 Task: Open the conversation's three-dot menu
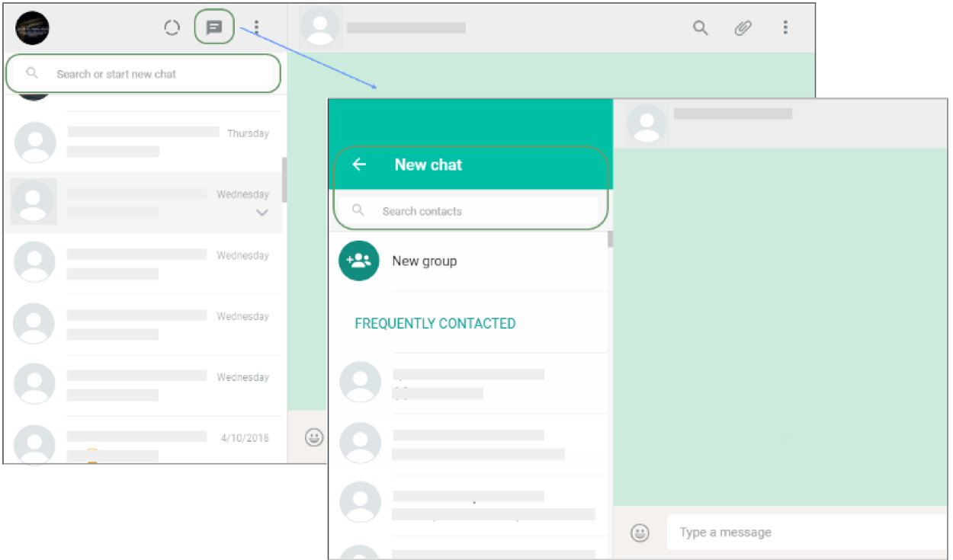785,27
